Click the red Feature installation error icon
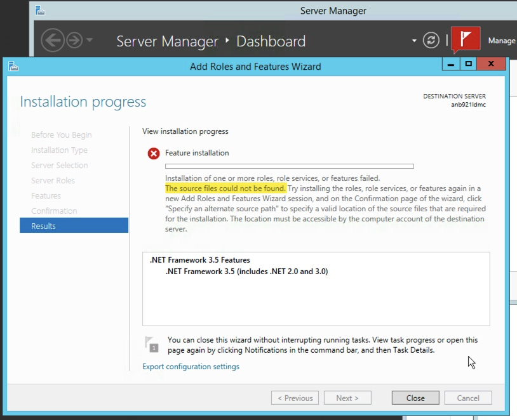This screenshot has height=420, width=517. (153, 153)
